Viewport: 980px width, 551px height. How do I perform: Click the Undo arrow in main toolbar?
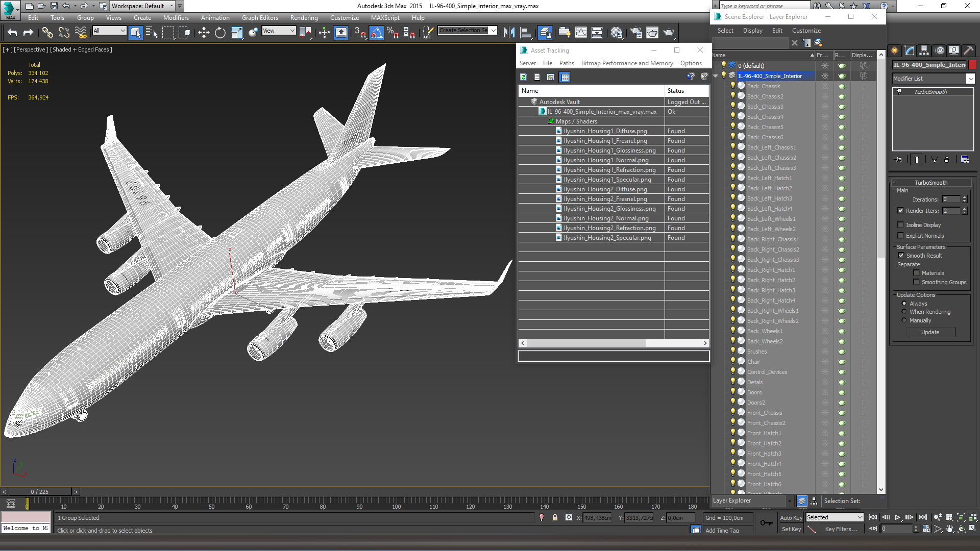coord(12,33)
